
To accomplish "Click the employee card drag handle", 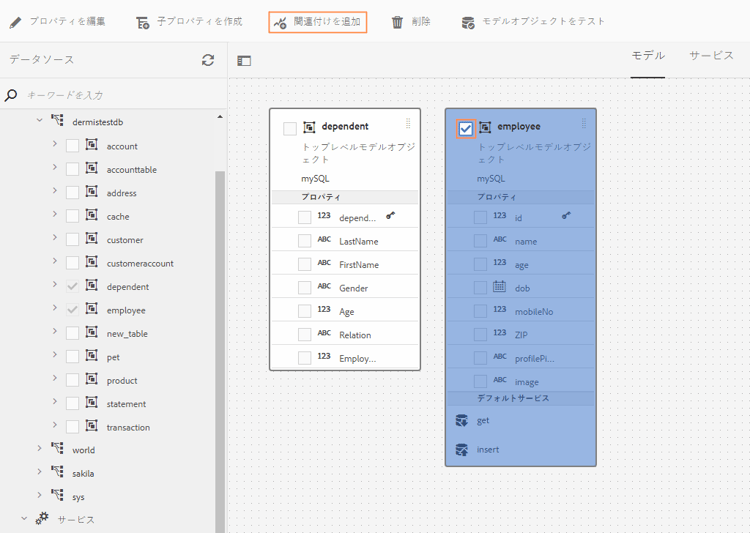I will click(x=584, y=123).
